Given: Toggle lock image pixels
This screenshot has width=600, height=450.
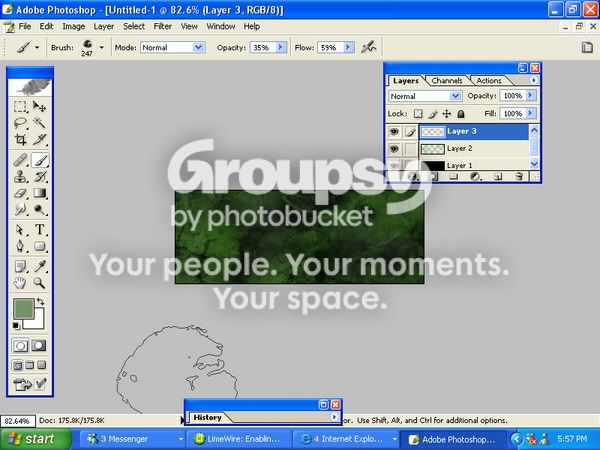Looking at the screenshot, I should pyautogui.click(x=432, y=114).
